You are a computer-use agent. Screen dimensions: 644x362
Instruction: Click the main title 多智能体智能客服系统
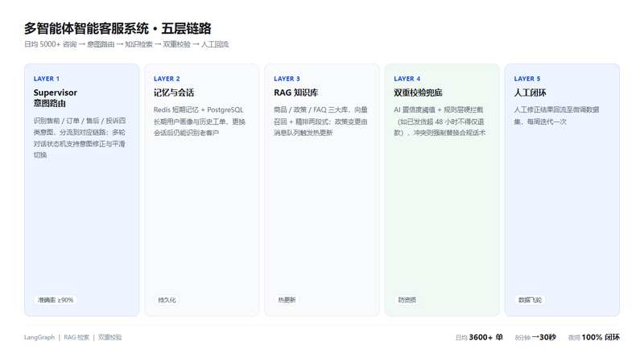tap(86, 29)
